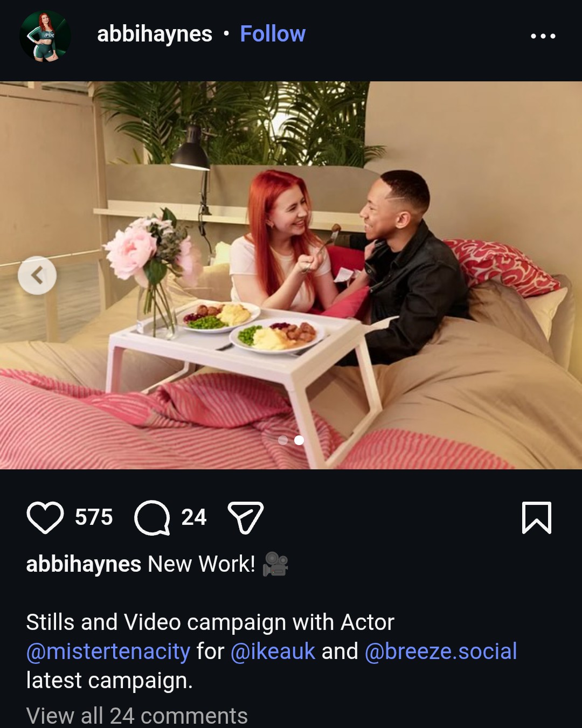View all 24 comments
Viewport: 582px width, 728px height.
(137, 716)
